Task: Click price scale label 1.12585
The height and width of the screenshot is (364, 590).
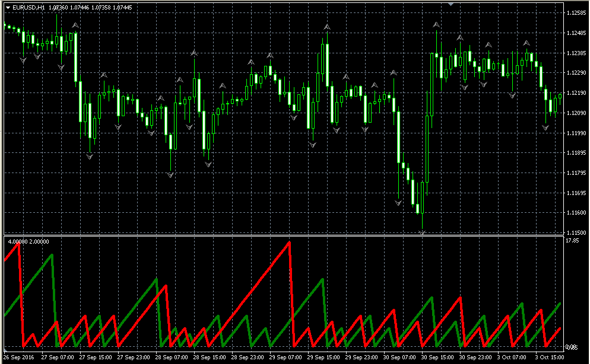Action: point(576,13)
